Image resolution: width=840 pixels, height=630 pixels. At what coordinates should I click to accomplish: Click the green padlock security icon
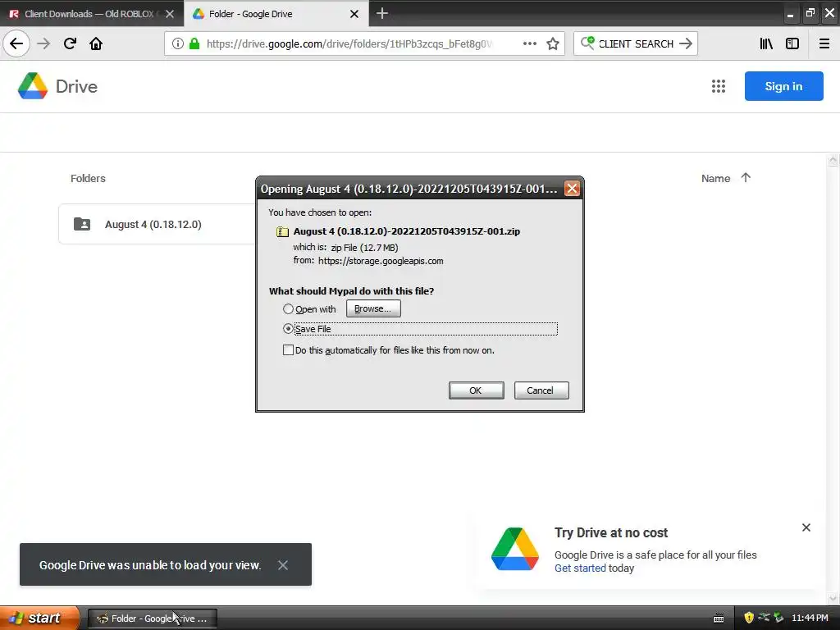(194, 44)
